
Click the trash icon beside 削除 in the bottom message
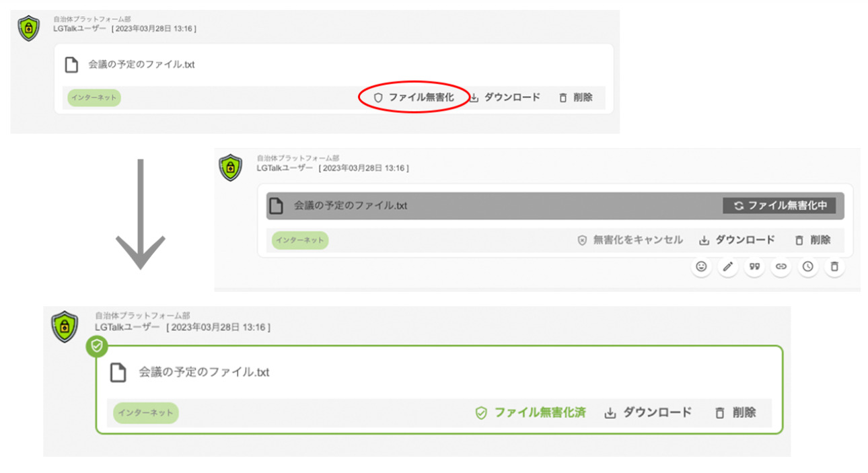pyautogui.click(x=719, y=412)
